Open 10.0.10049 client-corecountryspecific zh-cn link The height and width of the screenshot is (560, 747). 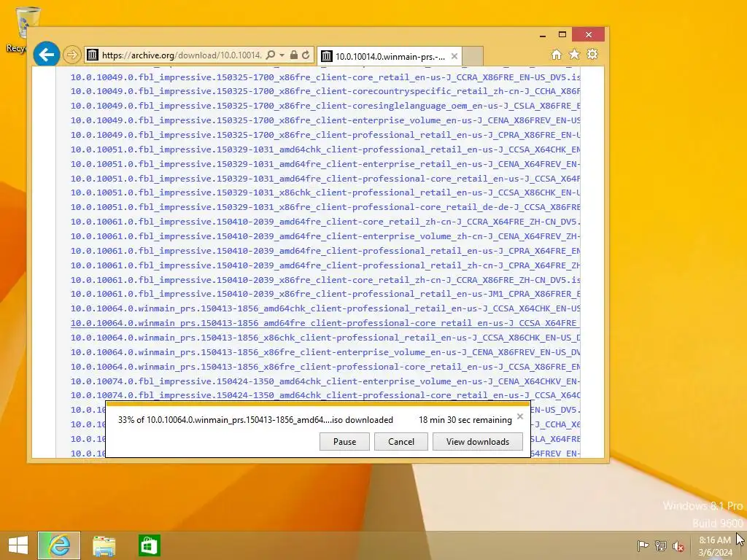[325, 91]
